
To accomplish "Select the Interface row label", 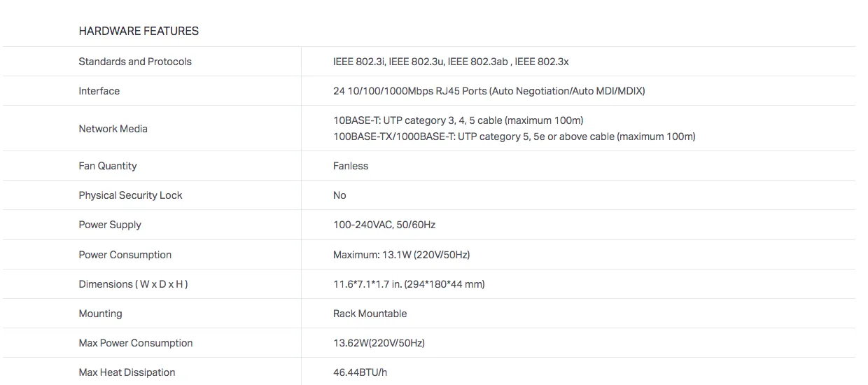I will point(99,91).
